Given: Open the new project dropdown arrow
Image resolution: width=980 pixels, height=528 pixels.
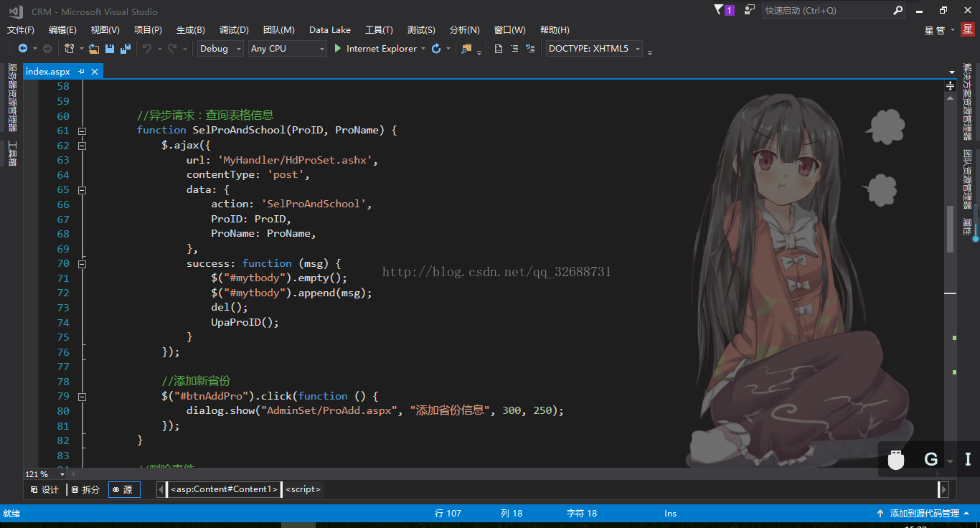Looking at the screenshot, I should 80,49.
